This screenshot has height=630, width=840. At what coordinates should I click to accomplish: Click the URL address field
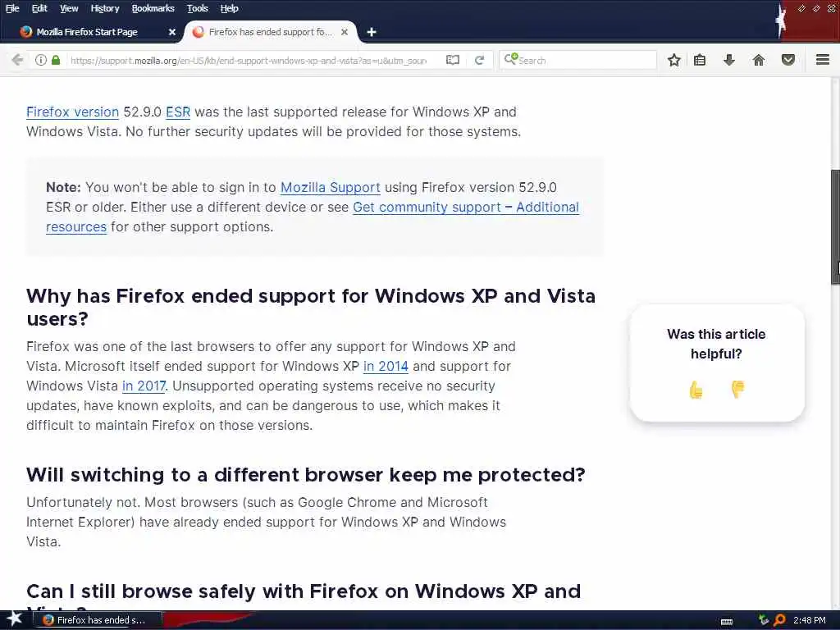pos(248,61)
